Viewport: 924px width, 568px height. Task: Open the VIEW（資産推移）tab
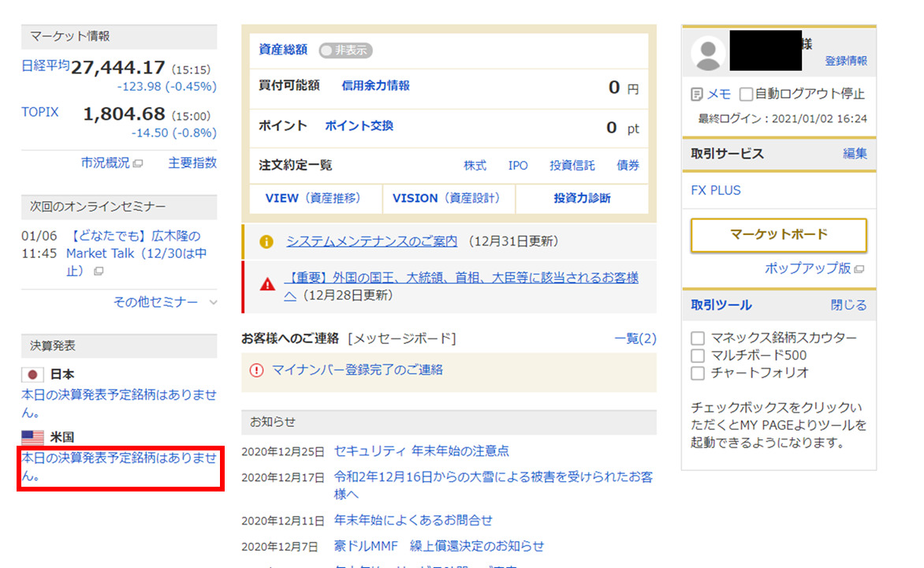pos(316,199)
